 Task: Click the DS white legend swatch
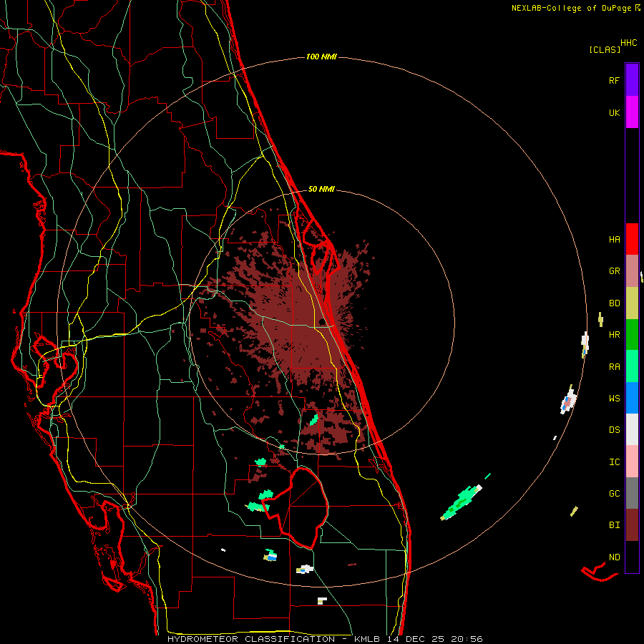[632, 429]
